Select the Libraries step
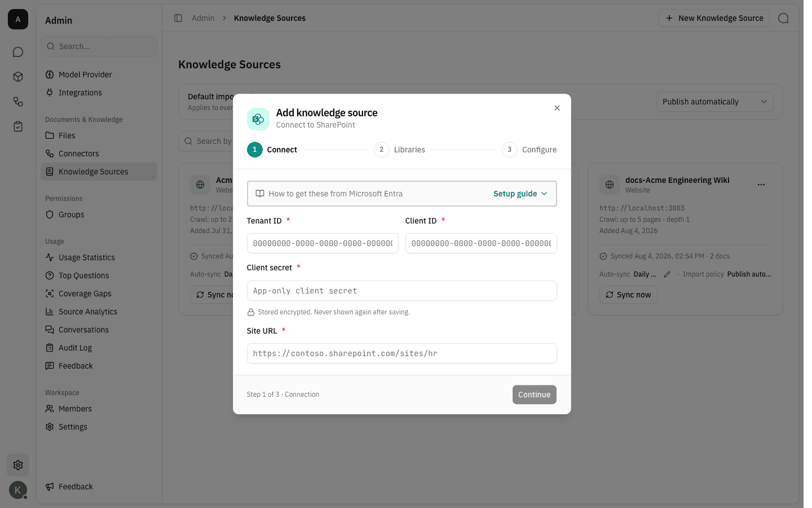This screenshot has height=508, width=812. pyautogui.click(x=400, y=150)
